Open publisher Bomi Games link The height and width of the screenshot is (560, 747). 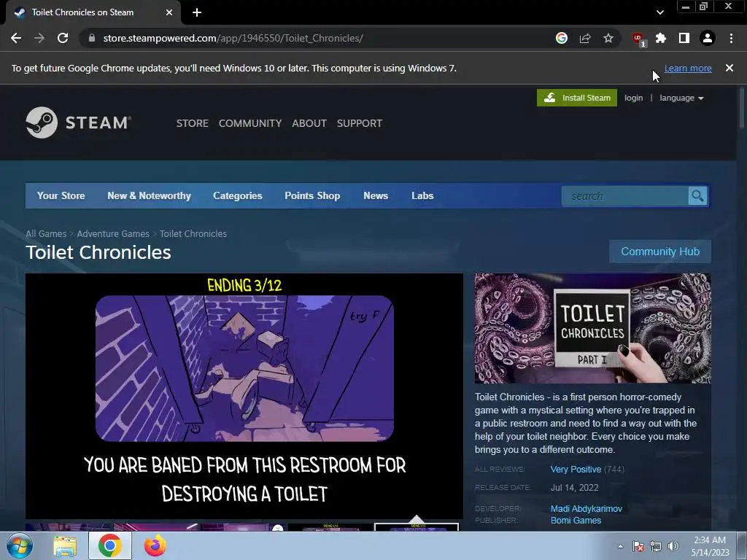pos(576,521)
